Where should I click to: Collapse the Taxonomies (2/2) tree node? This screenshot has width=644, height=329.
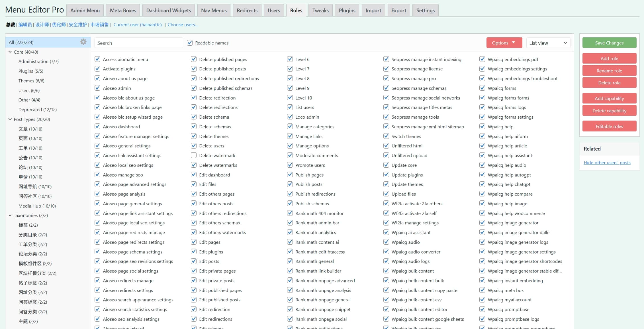(10, 215)
